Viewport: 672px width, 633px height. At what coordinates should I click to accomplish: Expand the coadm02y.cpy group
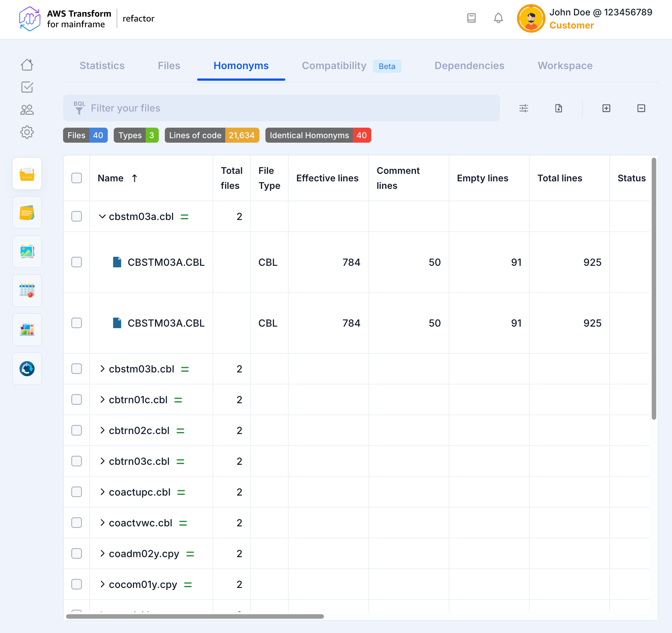(x=102, y=553)
